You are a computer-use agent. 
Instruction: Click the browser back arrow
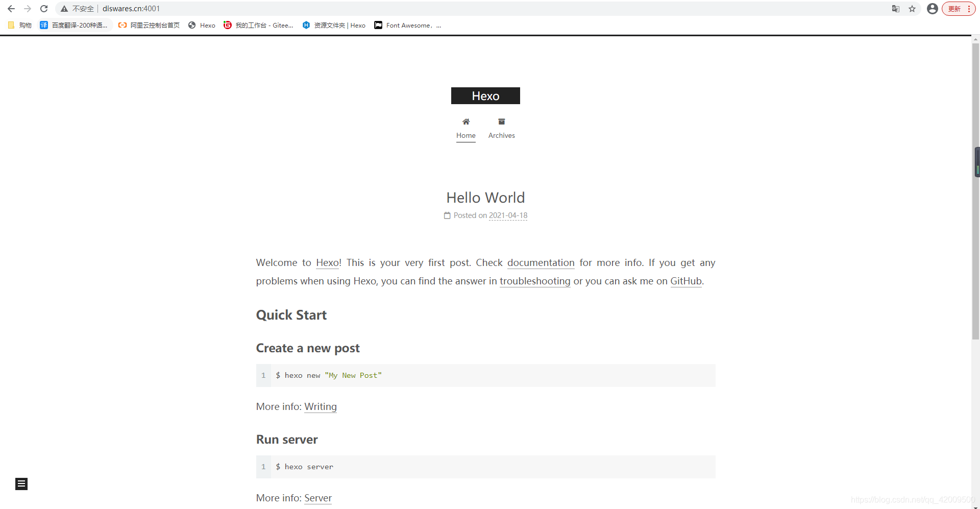pos(11,9)
